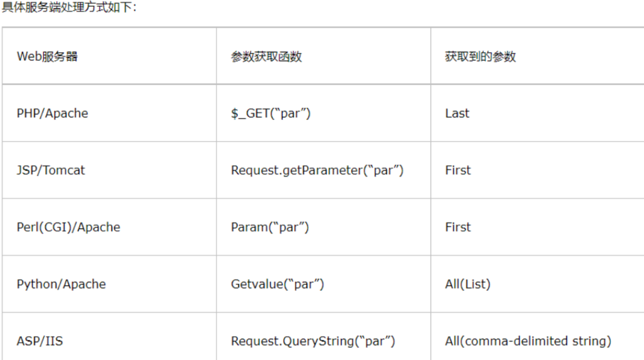
Task: Click Request.QueryString("par") text
Action: (x=313, y=341)
